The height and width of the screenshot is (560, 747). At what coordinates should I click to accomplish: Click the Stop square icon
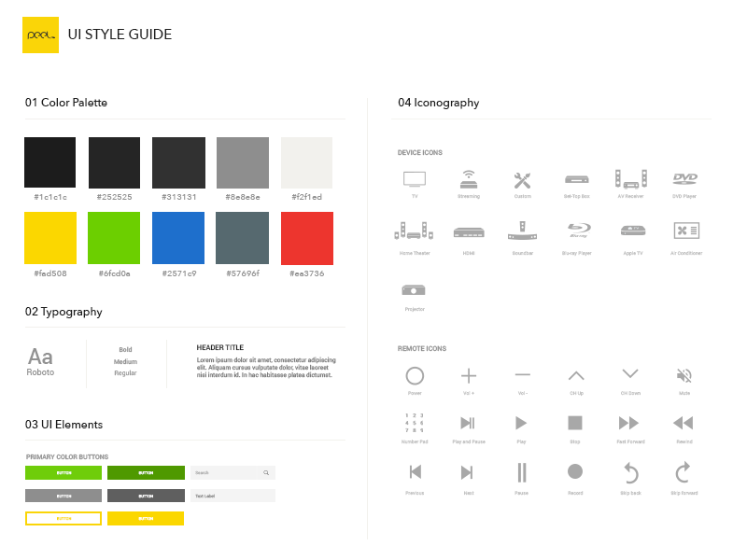click(x=575, y=423)
